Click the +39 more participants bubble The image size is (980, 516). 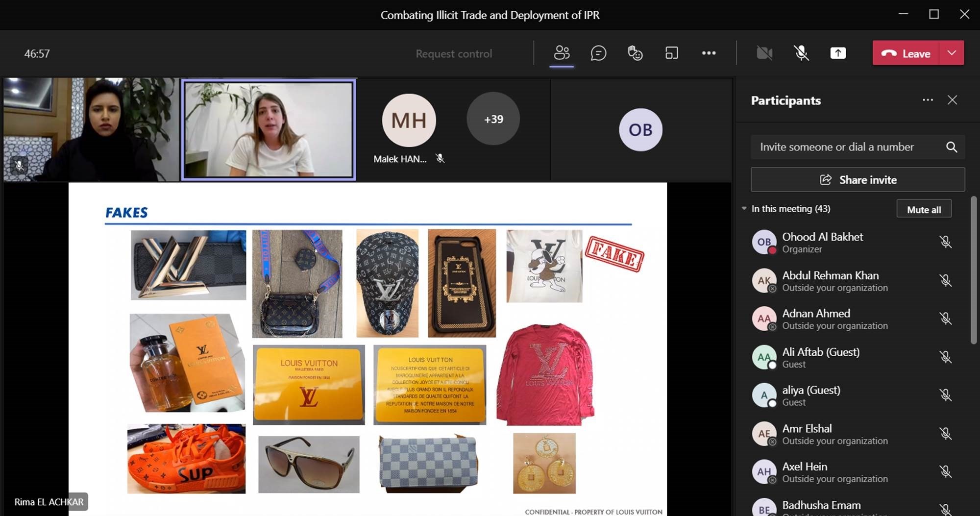493,119
